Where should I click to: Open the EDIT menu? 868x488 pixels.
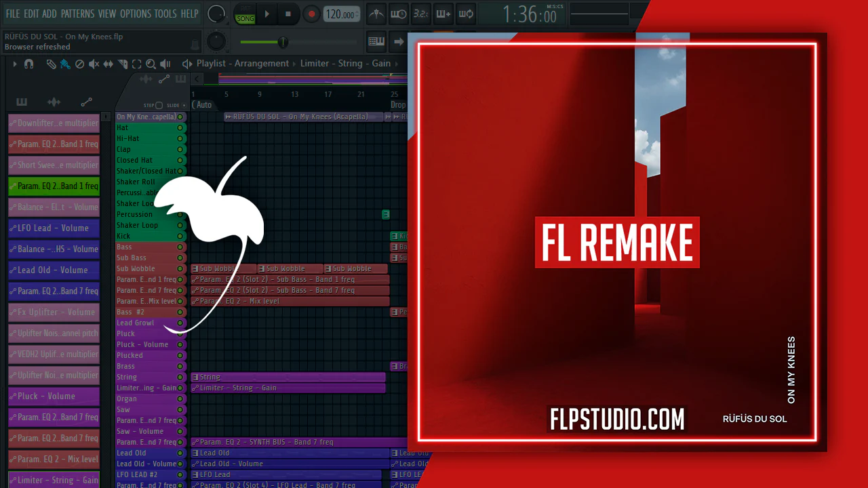(x=31, y=14)
